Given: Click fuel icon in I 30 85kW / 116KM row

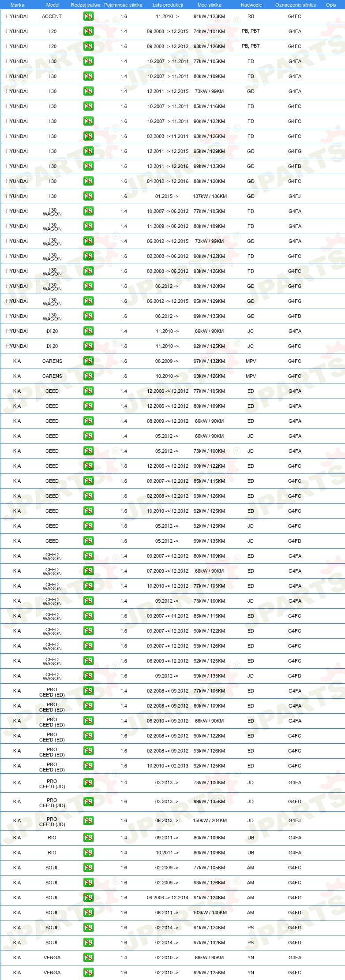Looking at the screenshot, I should [x=88, y=106].
